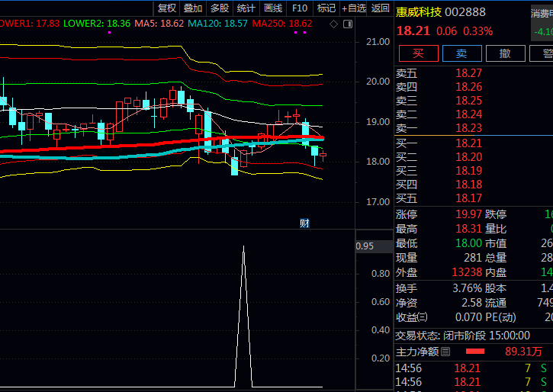Toggle the 叠加 overlay option
The height and width of the screenshot is (392, 553).
tap(193, 8)
